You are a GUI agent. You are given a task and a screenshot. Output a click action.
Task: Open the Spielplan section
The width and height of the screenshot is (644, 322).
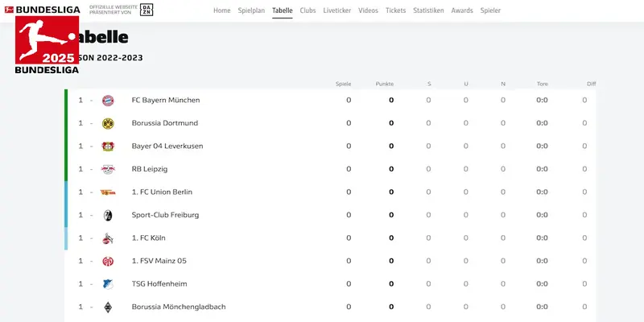[251, 10]
